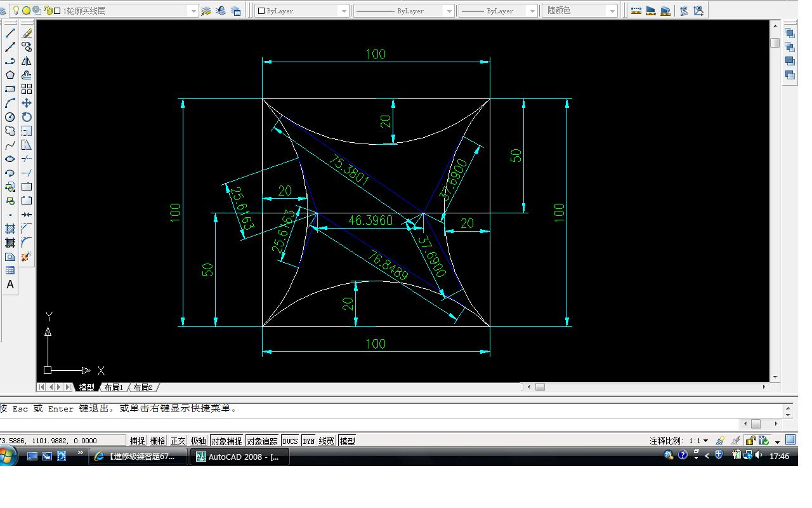Select the Revision Cloud tool
812x508 pixels.
(x=10, y=131)
